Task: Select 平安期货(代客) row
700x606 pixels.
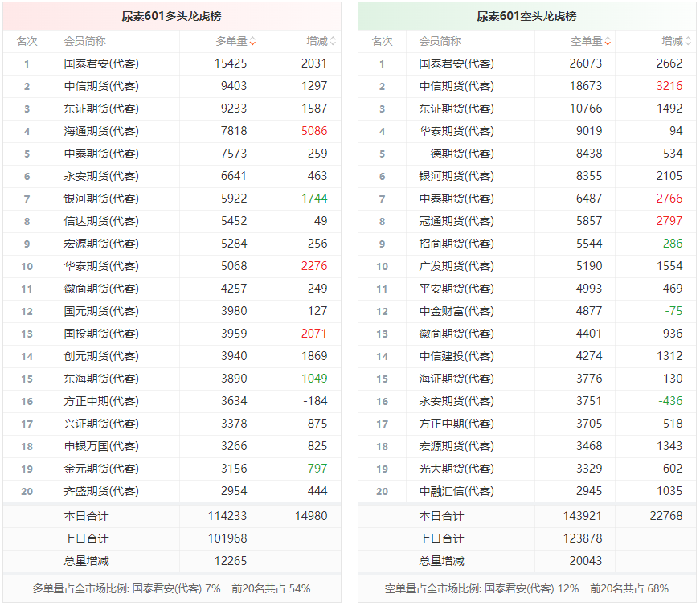Action: coord(526,289)
